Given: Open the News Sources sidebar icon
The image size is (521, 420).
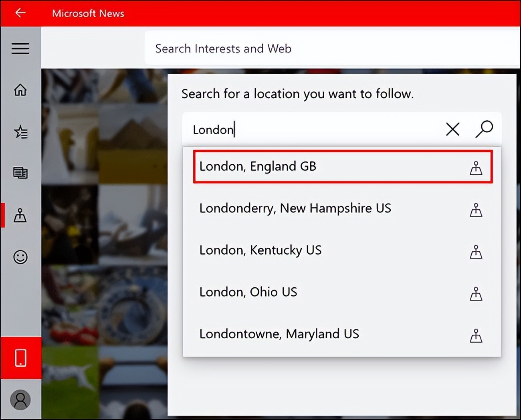Looking at the screenshot, I should coord(20,174).
